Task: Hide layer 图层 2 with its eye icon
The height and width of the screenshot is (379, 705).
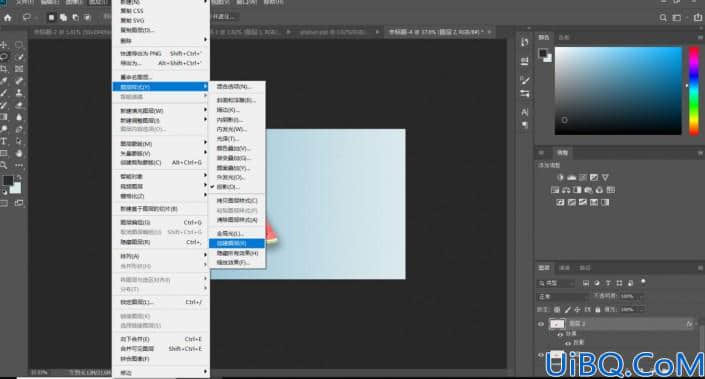Action: click(541, 324)
